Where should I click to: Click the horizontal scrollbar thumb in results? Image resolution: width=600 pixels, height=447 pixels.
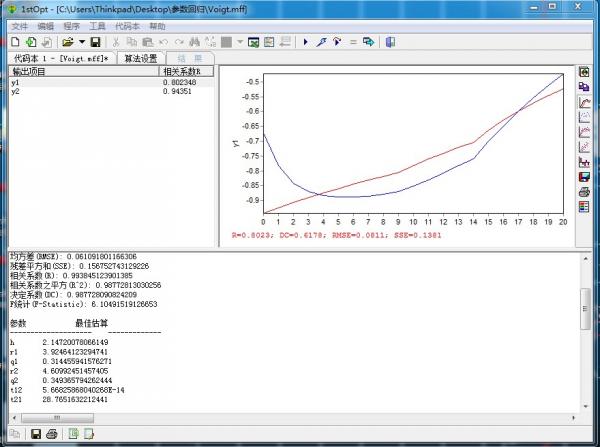[x=57, y=418]
